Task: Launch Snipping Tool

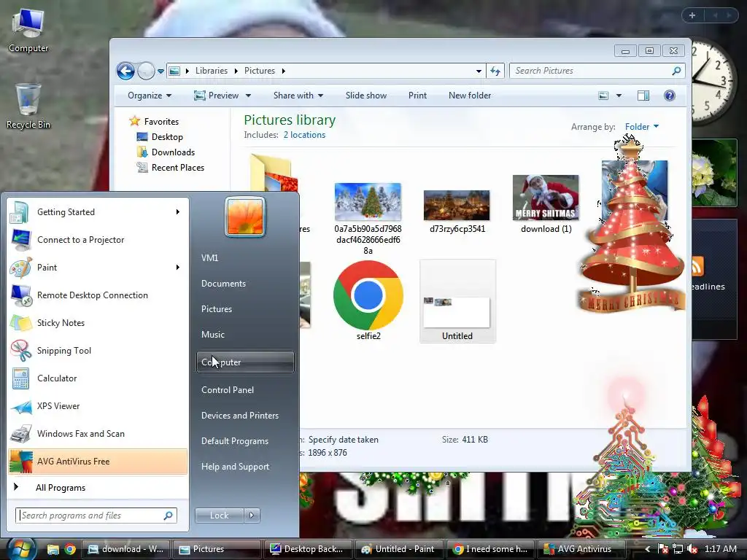Action: click(x=97, y=351)
